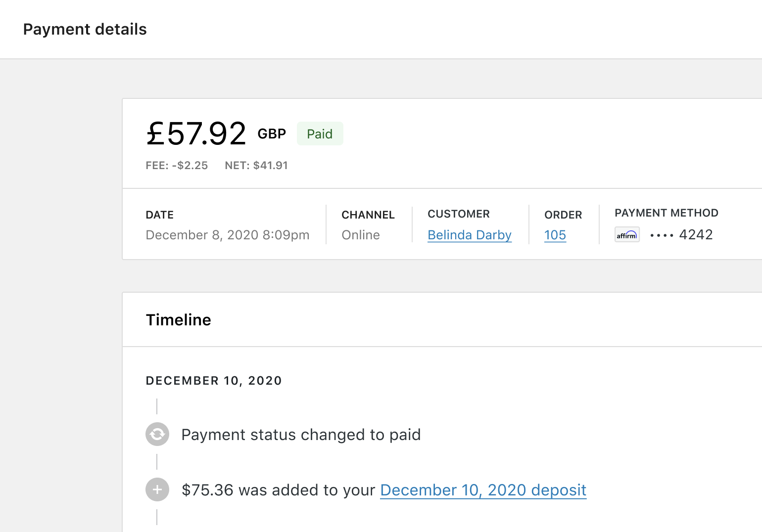Click the timeline connector line below the plus icon
Viewport: 762px width, 532px height.
(157, 517)
